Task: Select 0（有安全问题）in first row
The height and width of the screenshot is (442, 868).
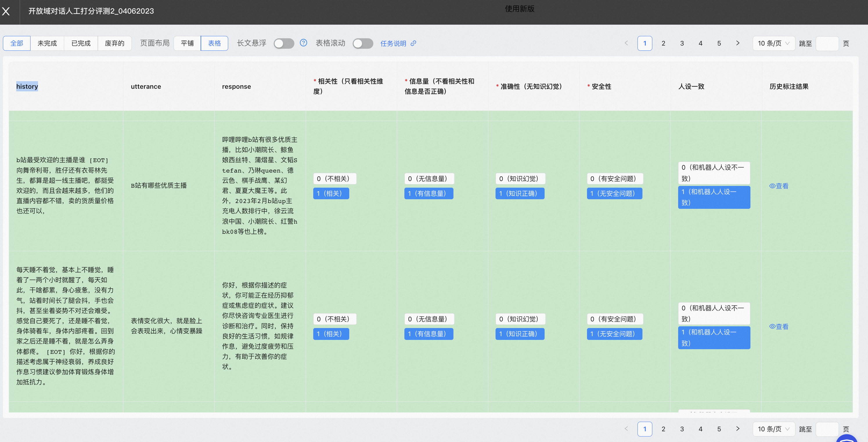Action: point(615,178)
